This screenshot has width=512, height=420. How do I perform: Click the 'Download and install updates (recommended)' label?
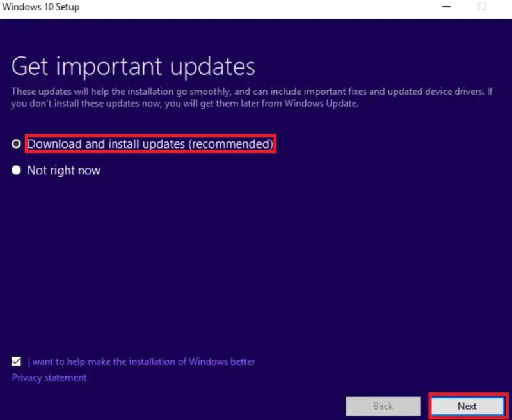(x=150, y=143)
